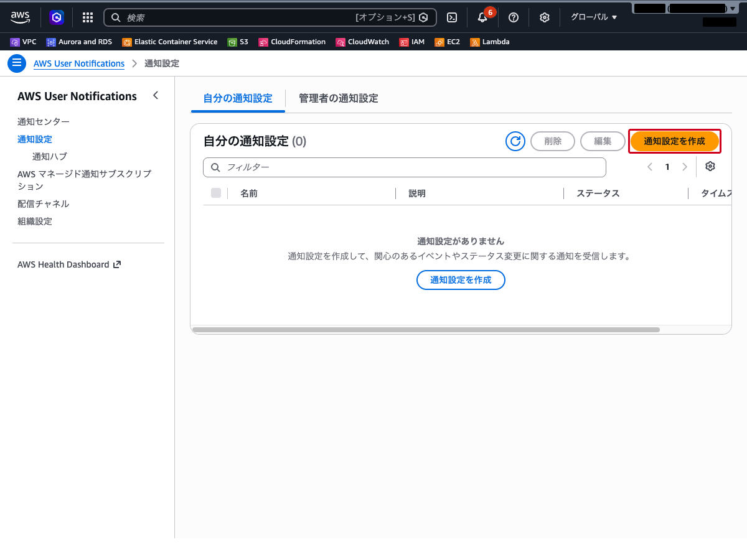Open AWS User Notifications breadcrumb link

point(79,63)
